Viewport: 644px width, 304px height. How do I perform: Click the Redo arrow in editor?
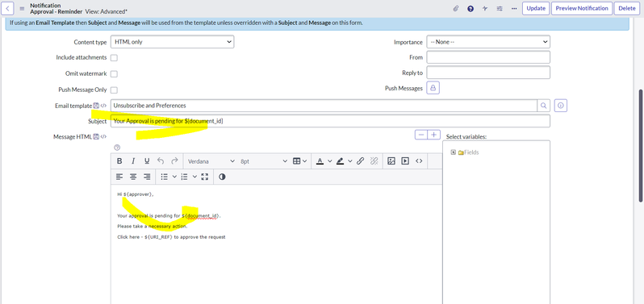coord(174,161)
